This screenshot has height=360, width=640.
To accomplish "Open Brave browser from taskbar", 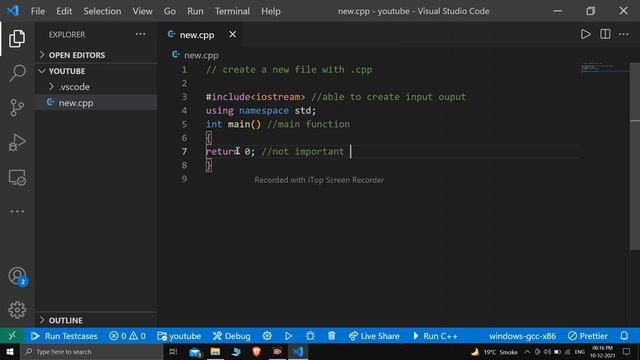I will click(256, 352).
